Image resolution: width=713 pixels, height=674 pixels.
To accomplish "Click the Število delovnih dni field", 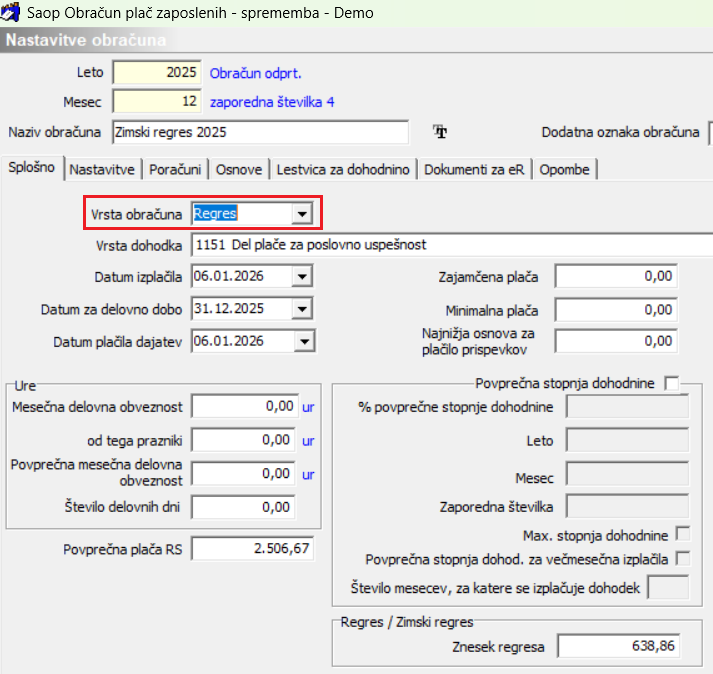I will (x=243, y=507).
